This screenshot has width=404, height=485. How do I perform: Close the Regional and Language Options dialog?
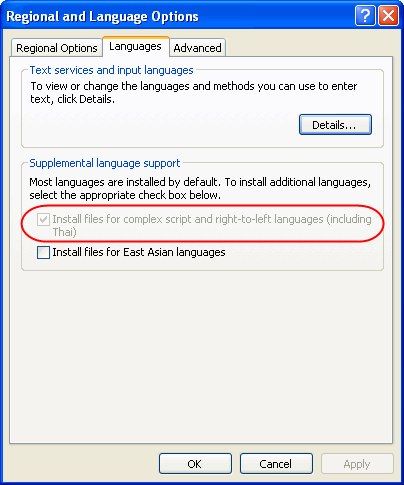click(389, 15)
